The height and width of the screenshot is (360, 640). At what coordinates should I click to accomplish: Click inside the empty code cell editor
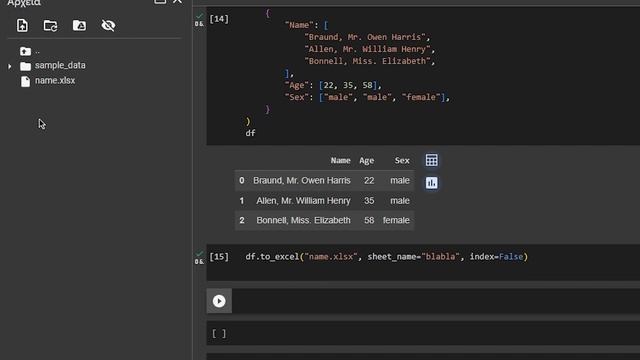[435, 301]
